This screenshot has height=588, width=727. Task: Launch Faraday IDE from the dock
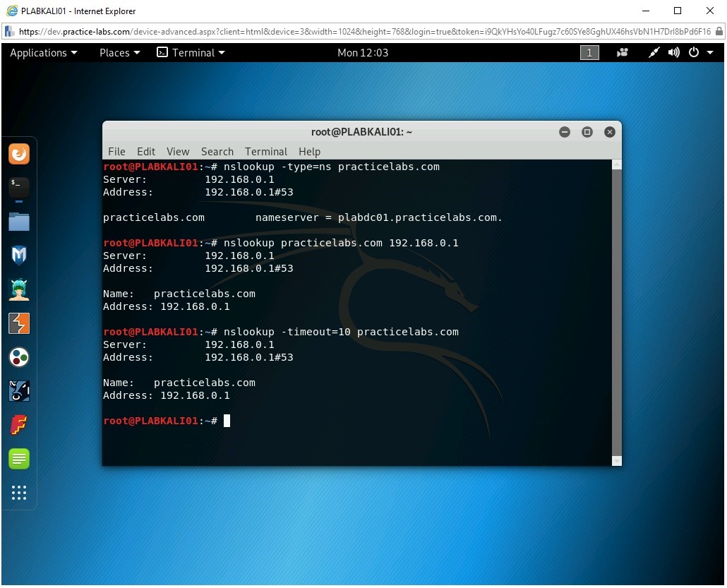[x=19, y=424]
